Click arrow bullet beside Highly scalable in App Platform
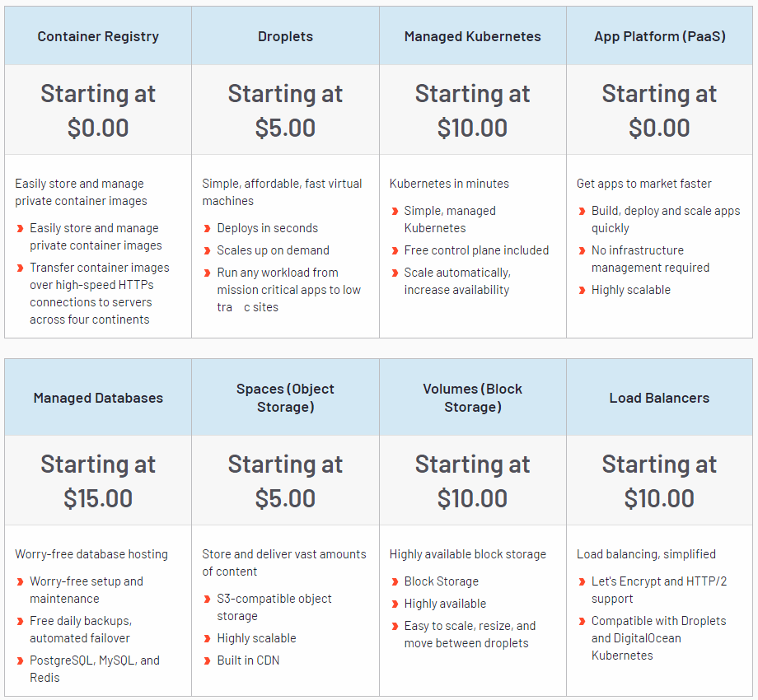Viewport: 758px width, 700px height. [x=581, y=291]
